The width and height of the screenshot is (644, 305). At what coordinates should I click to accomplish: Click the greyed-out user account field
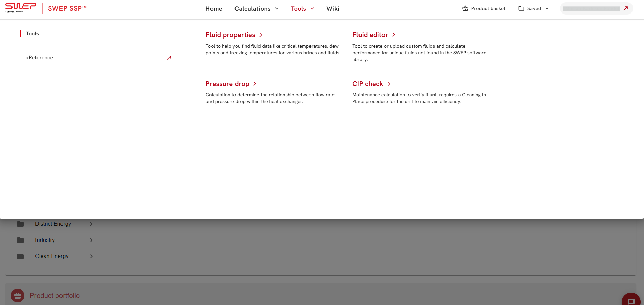pyautogui.click(x=591, y=9)
